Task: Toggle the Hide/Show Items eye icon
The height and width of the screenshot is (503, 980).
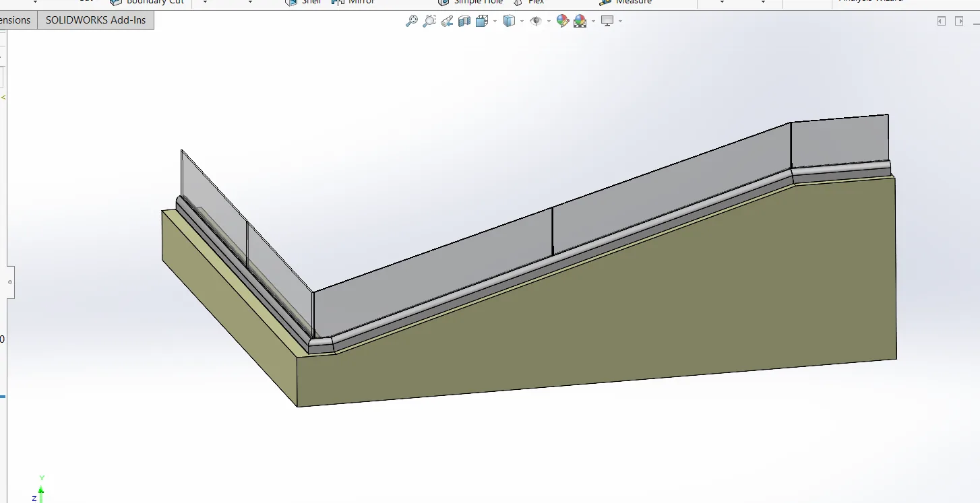Action: 537,21
